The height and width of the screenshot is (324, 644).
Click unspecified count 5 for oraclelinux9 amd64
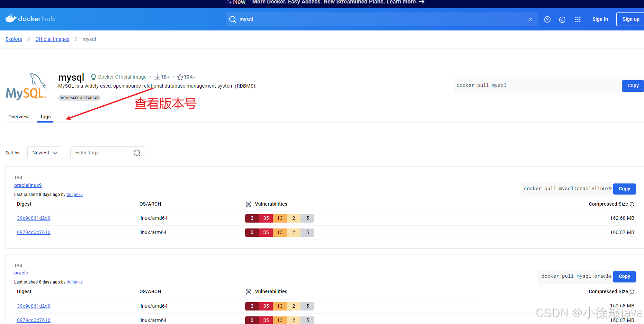click(x=307, y=218)
